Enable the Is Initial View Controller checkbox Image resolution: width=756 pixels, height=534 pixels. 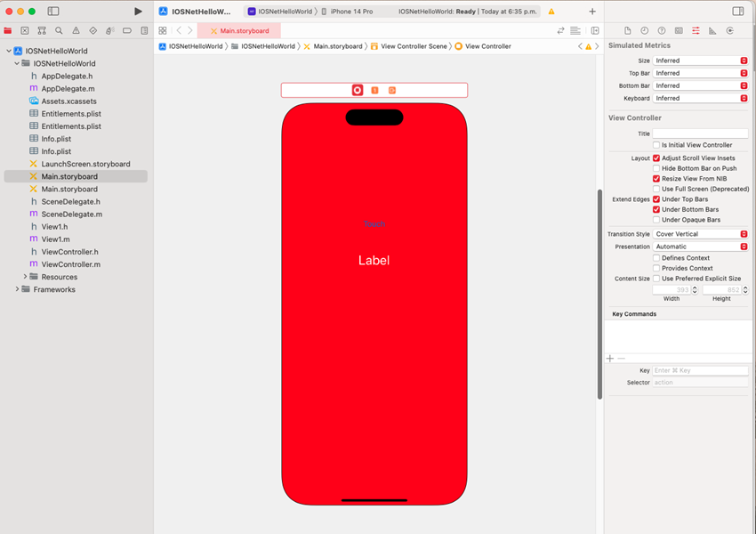pyautogui.click(x=655, y=145)
